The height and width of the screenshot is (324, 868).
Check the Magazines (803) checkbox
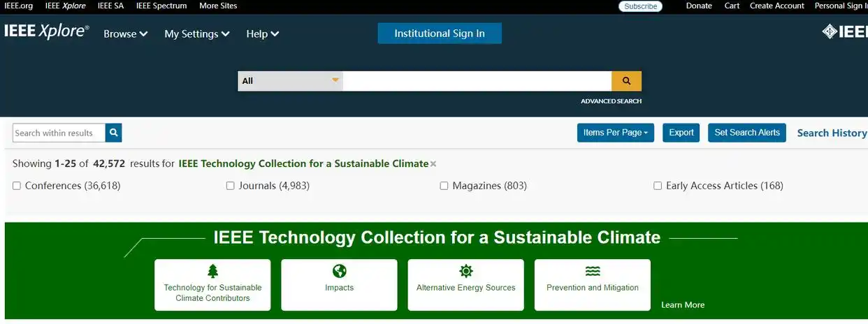click(x=444, y=186)
